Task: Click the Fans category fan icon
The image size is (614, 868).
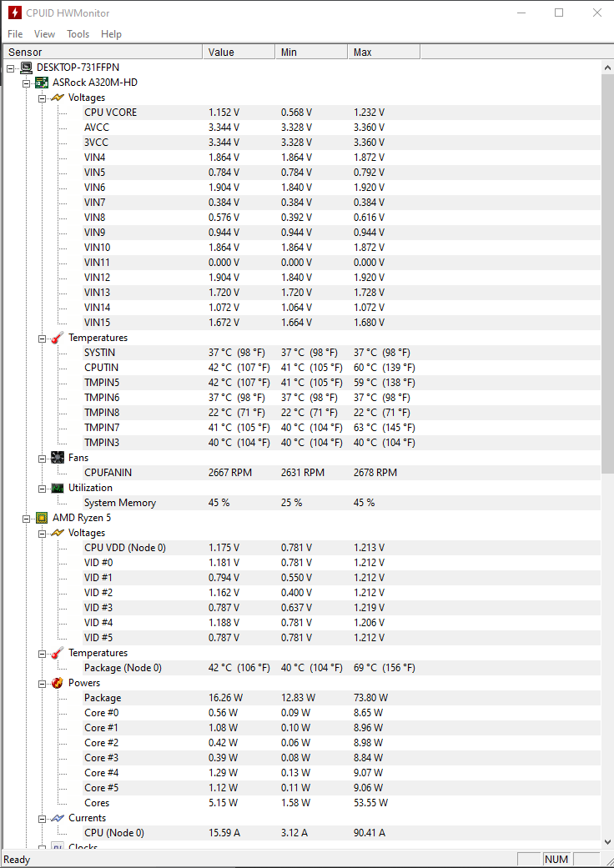Action: point(57,457)
